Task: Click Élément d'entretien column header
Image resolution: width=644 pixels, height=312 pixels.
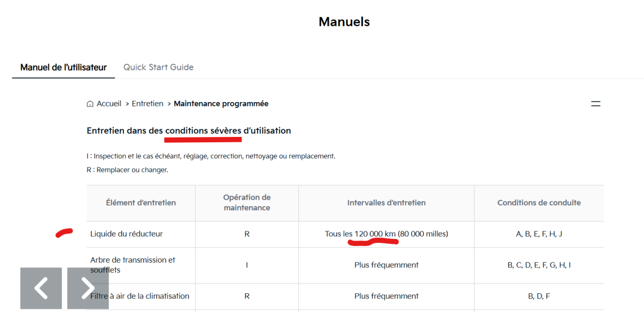Action: [x=141, y=203]
